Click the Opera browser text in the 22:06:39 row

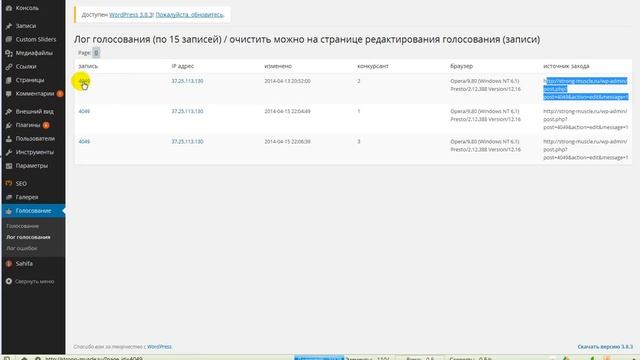coord(485,145)
